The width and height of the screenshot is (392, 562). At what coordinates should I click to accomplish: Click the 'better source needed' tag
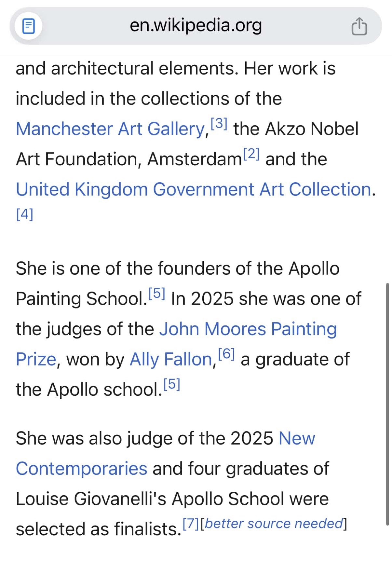tap(274, 524)
